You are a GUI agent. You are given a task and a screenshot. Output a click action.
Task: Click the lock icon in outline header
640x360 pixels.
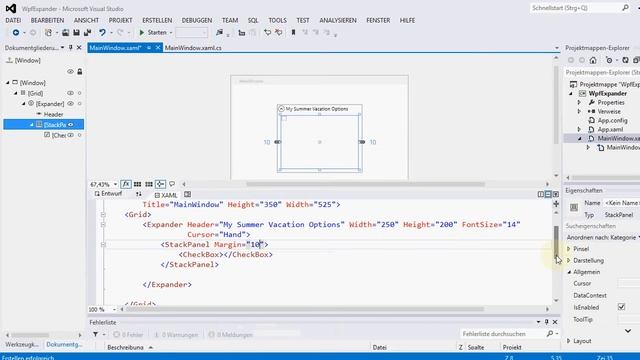click(80, 71)
